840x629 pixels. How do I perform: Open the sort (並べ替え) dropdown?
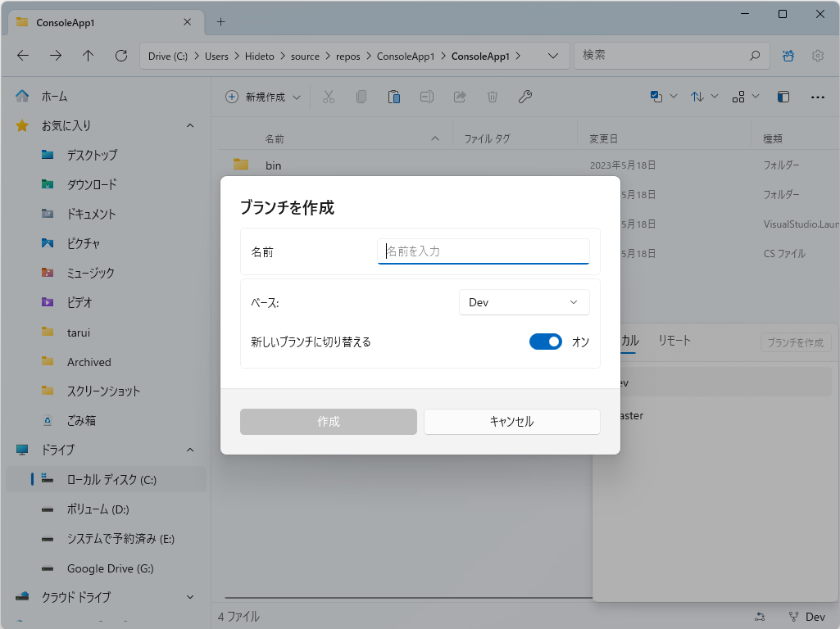click(703, 97)
